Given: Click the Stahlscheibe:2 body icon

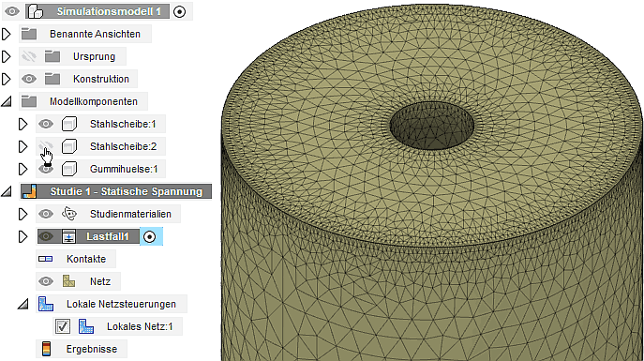Looking at the screenshot, I should coord(69,146).
